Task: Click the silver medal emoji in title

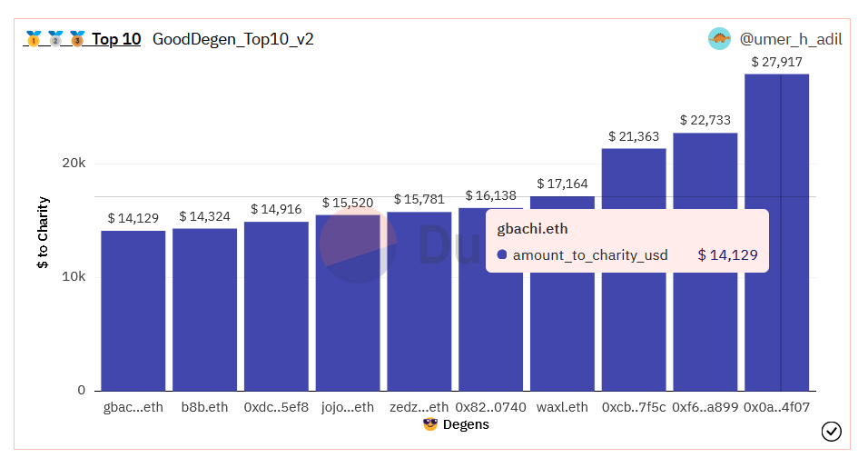Action: 55,39
